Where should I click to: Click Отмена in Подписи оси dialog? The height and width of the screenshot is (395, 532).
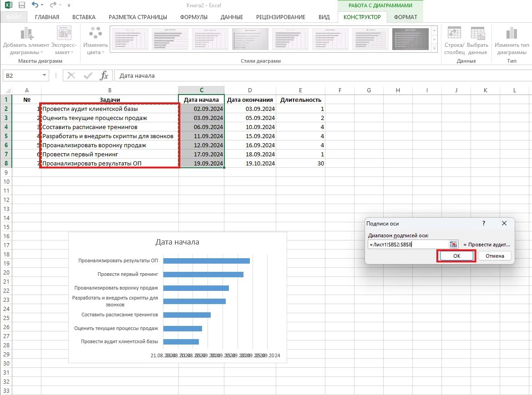495,256
